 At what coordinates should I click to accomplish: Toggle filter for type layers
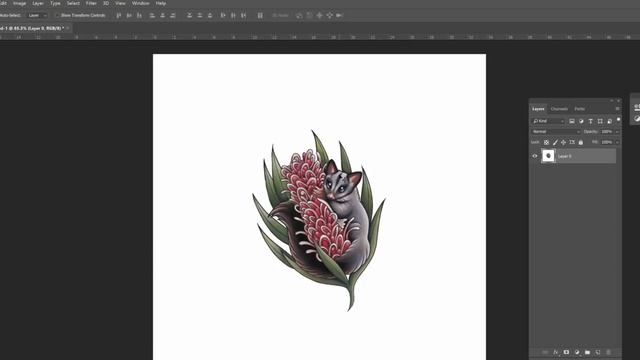[x=591, y=121]
